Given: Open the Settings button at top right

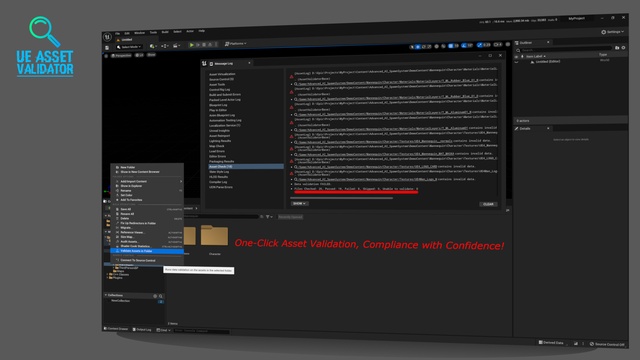Looking at the screenshot, I should (613, 32).
